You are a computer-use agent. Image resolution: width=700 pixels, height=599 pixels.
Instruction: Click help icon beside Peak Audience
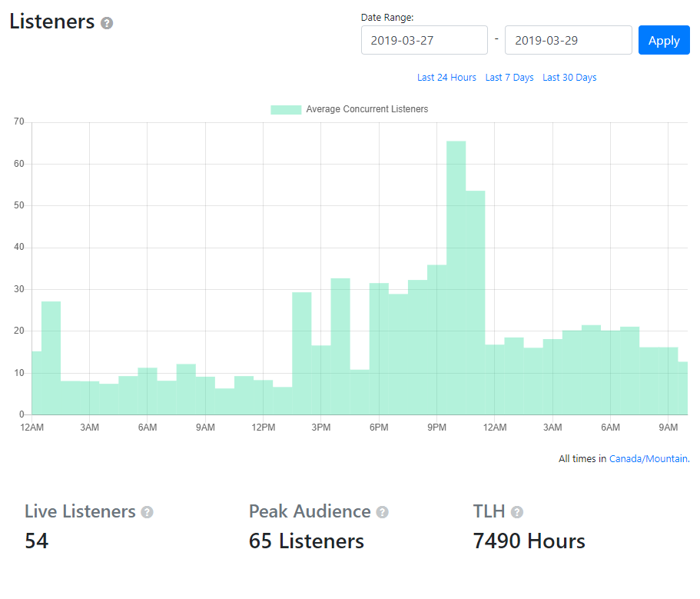point(382,512)
